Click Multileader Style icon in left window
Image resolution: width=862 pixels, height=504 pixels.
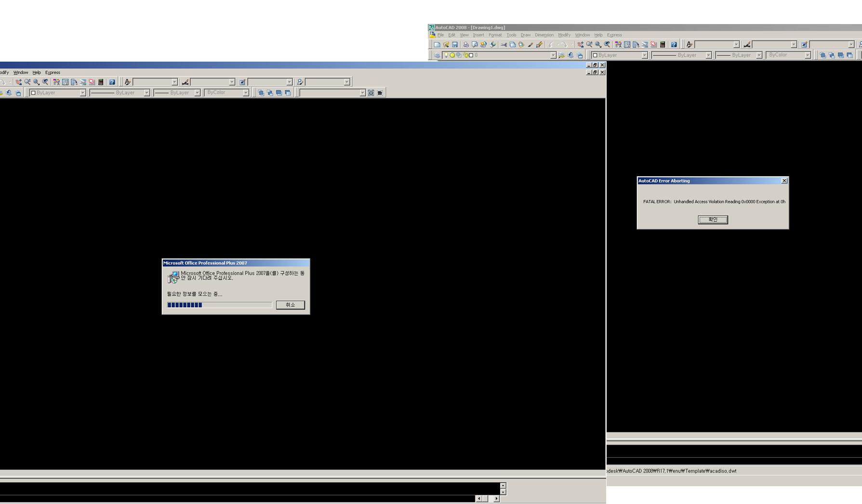[x=300, y=82]
